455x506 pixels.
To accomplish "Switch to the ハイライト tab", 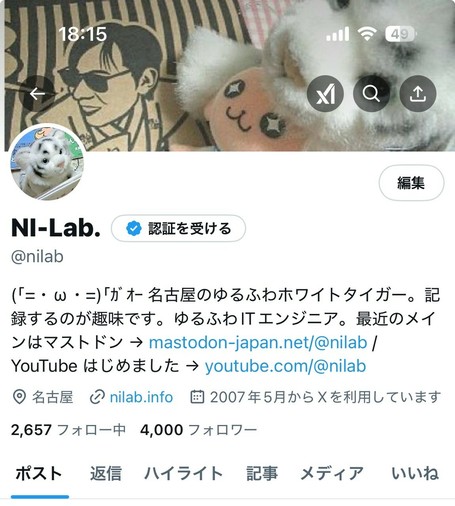I will [x=183, y=473].
